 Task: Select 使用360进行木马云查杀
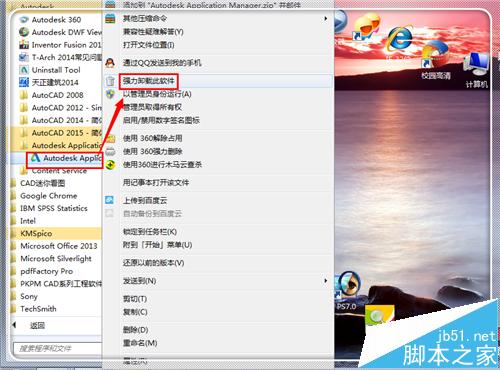pos(218,164)
